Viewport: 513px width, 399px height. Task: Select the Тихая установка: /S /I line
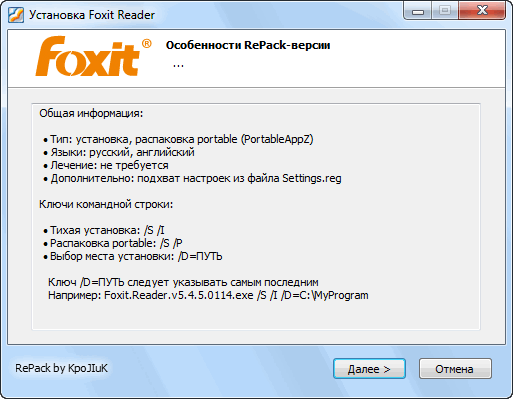coord(104,230)
